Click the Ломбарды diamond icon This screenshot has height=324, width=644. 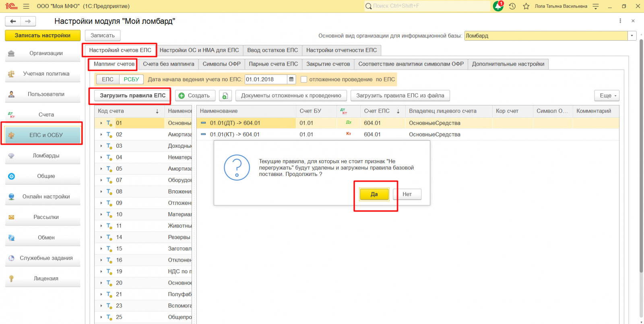click(x=11, y=156)
